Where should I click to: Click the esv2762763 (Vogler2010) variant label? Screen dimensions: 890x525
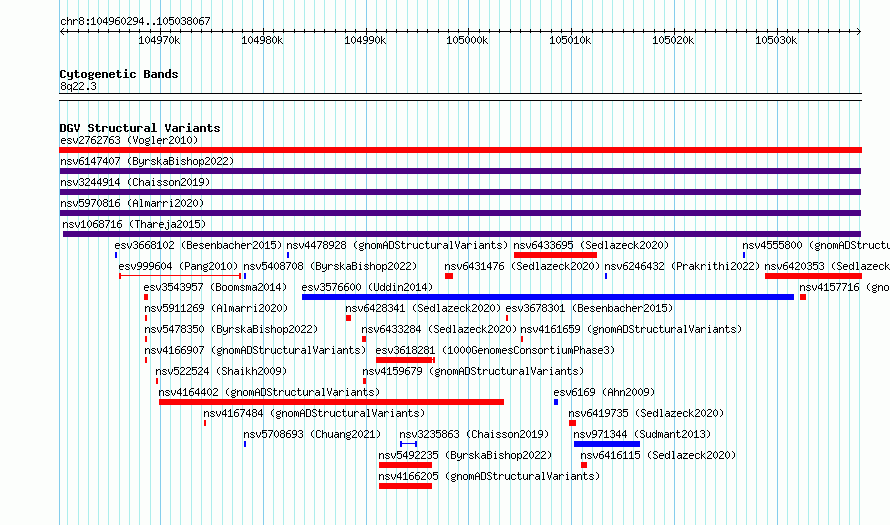pyautogui.click(x=129, y=140)
